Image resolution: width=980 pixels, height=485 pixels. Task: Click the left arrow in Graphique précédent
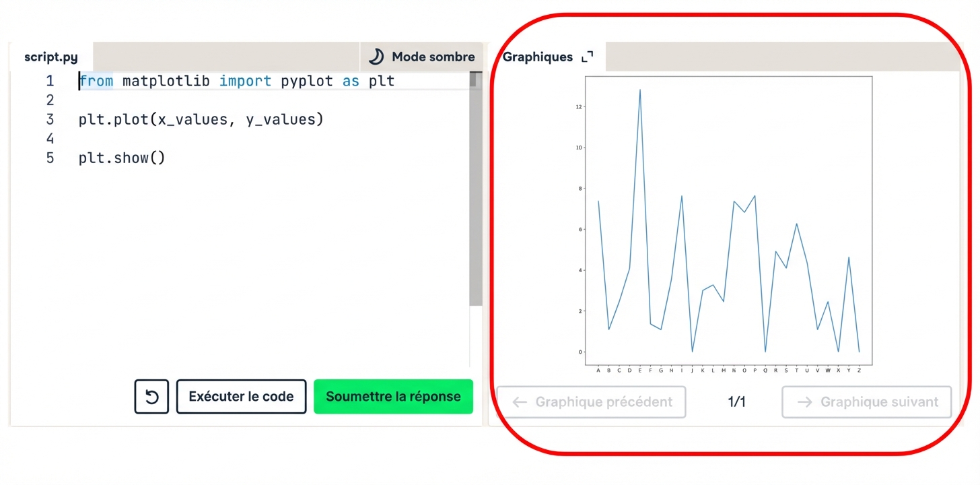(520, 401)
